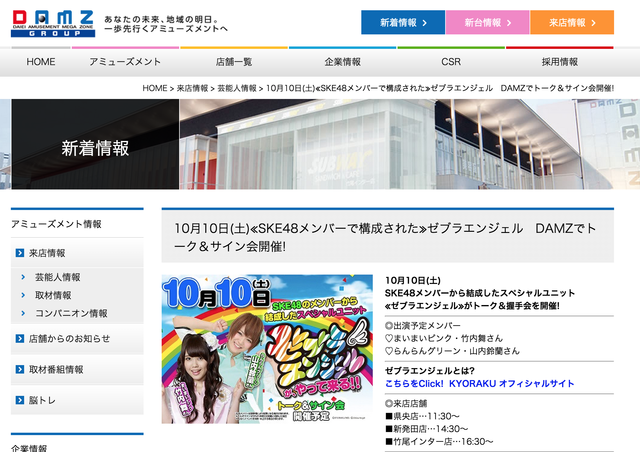Click 県央店…11:30〜 schedule line
This screenshot has width=640, height=452.
click(422, 416)
